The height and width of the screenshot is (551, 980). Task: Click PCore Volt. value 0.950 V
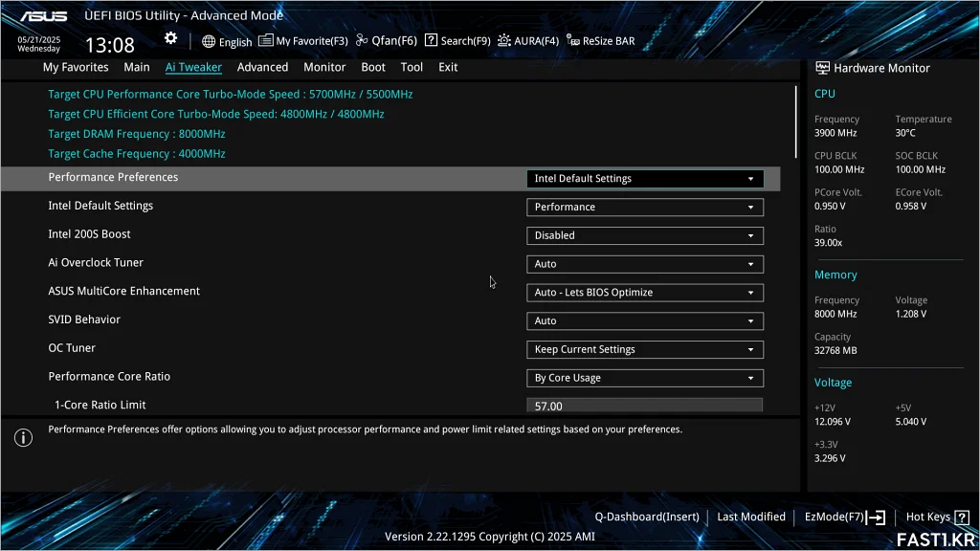(830, 207)
